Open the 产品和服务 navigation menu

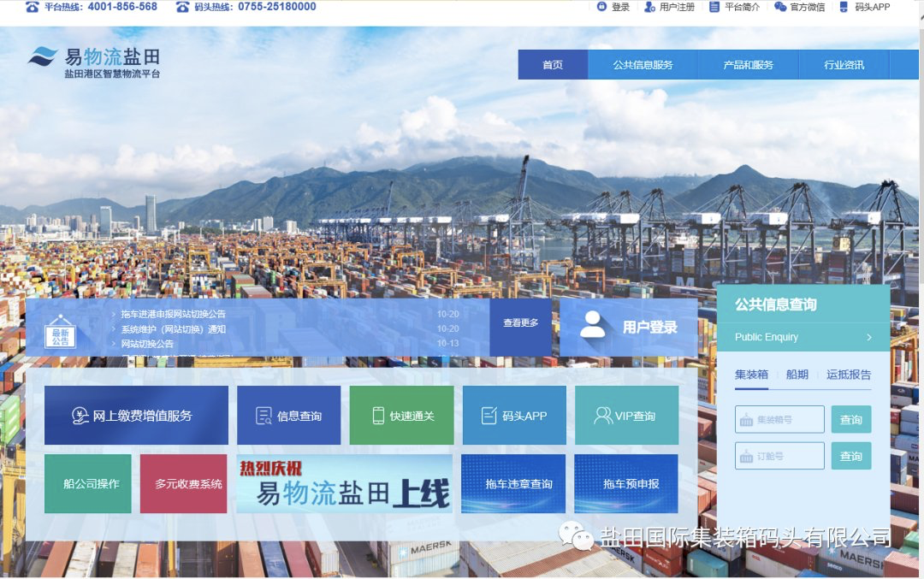(x=749, y=65)
